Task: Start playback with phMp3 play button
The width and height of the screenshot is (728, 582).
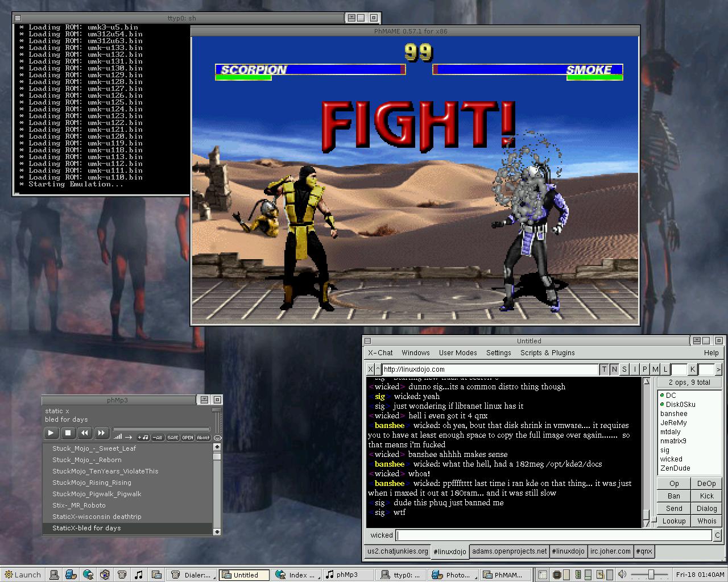Action: pyautogui.click(x=51, y=433)
